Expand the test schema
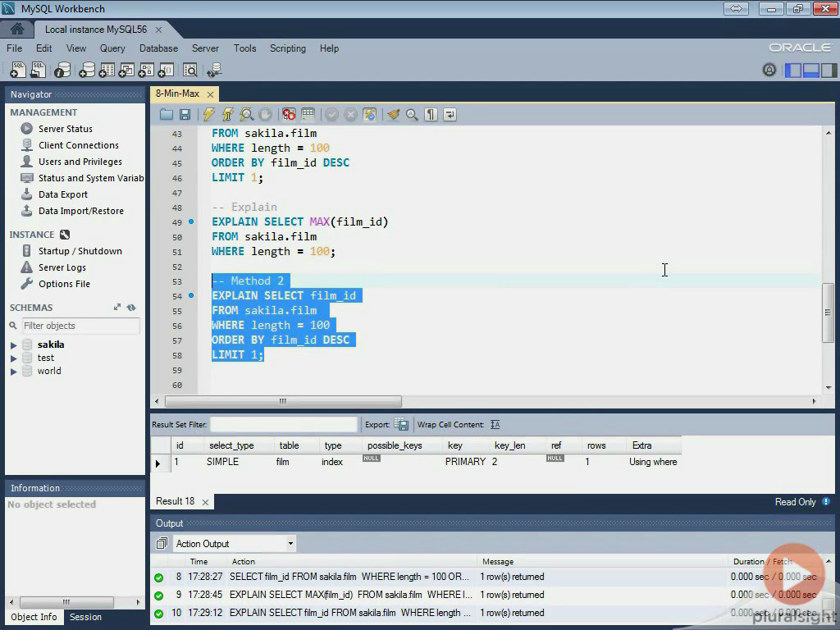Viewport: 840px width, 630px height. point(14,358)
